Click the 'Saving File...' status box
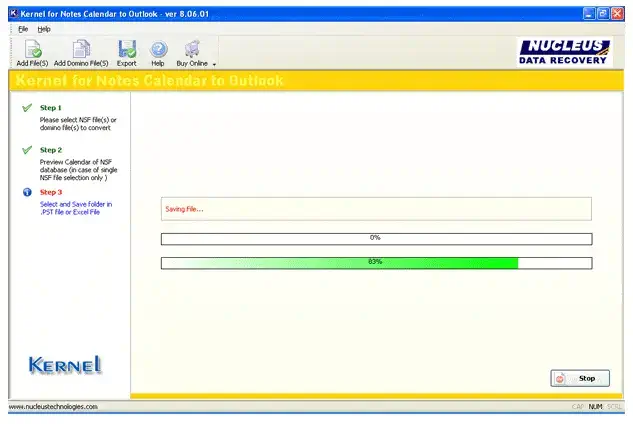The height and width of the screenshot is (424, 633). 376,209
